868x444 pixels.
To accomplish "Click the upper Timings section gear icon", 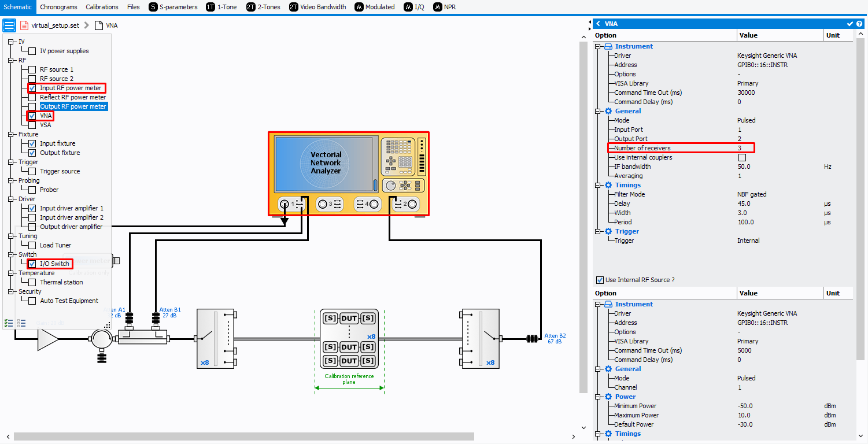I will pyautogui.click(x=608, y=185).
